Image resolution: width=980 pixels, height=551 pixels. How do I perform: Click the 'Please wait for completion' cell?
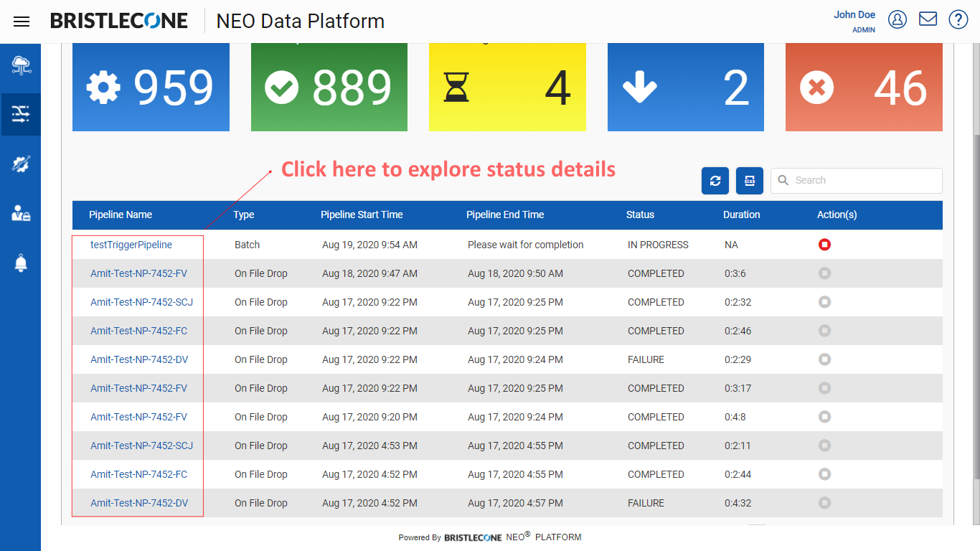pos(526,245)
